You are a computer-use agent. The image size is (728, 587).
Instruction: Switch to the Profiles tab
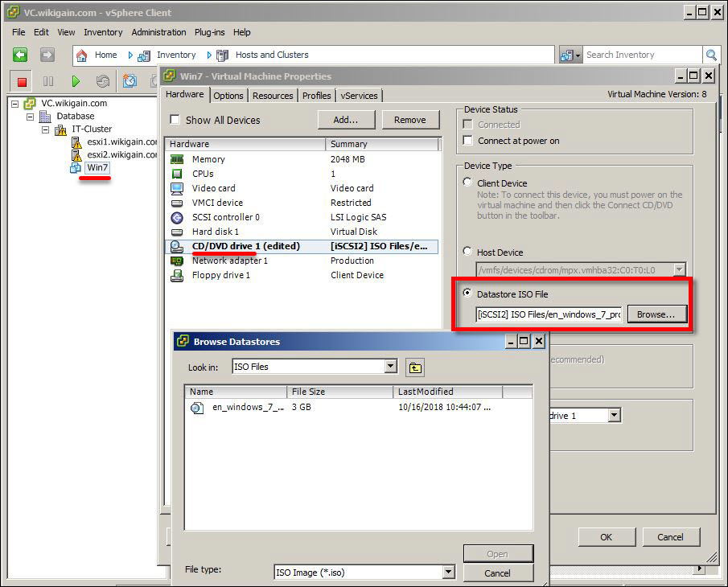pyautogui.click(x=317, y=96)
